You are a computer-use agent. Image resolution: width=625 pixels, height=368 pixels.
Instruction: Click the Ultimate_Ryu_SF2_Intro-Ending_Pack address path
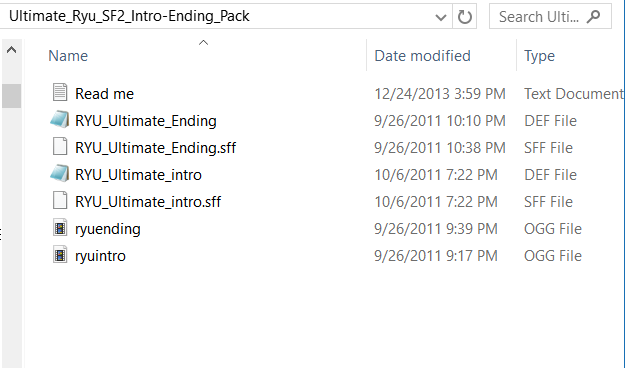click(129, 16)
